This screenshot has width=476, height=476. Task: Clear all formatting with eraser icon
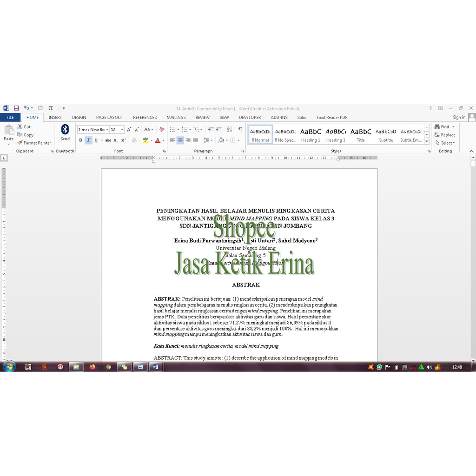tap(162, 130)
